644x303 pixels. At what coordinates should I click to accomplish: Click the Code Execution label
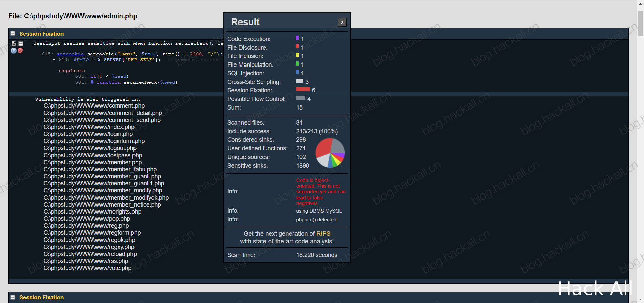pos(249,39)
